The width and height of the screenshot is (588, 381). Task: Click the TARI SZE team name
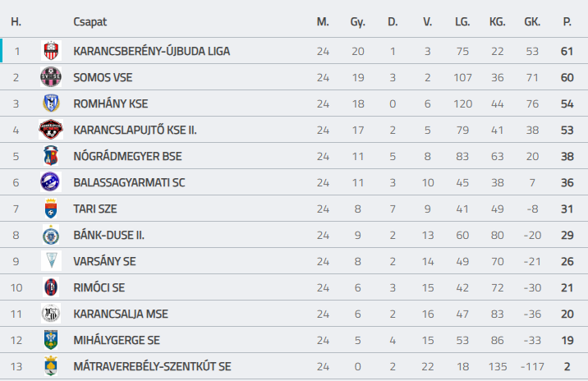[95, 209]
